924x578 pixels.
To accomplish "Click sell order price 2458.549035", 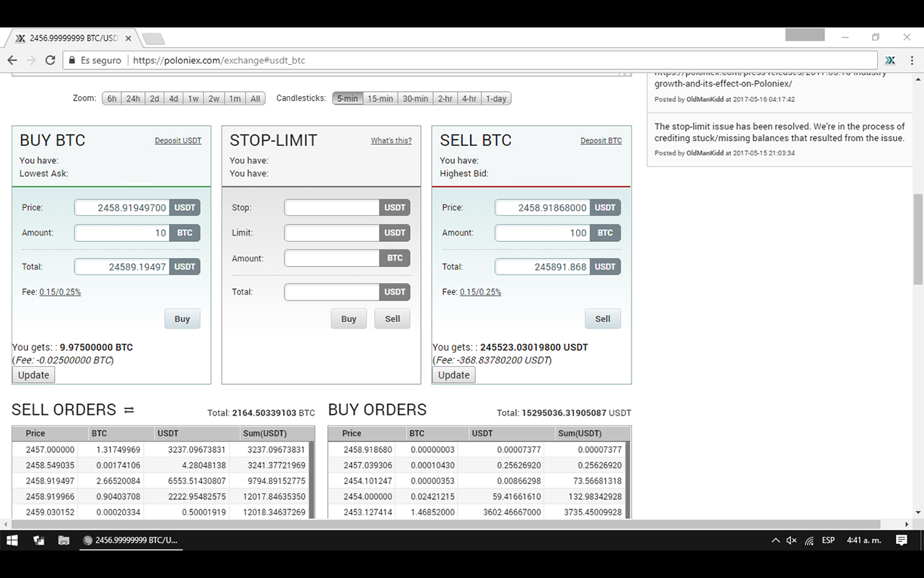I will (x=50, y=465).
